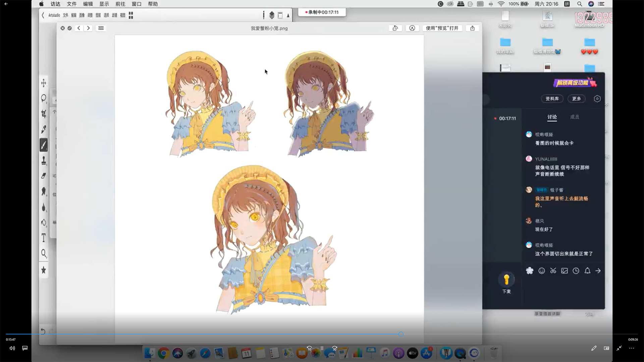Screen dimensions: 644x362
Task: Mute the video player volume
Action: [x=12, y=348]
